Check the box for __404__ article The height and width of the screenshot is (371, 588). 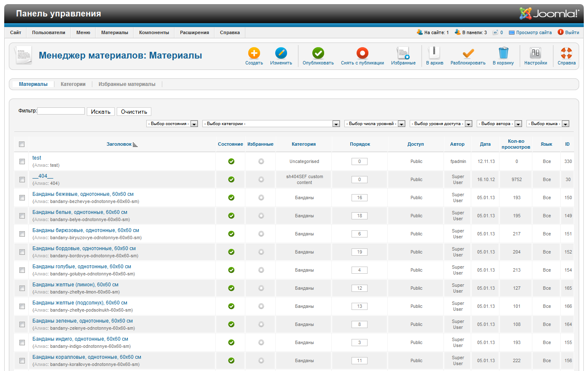[22, 179]
